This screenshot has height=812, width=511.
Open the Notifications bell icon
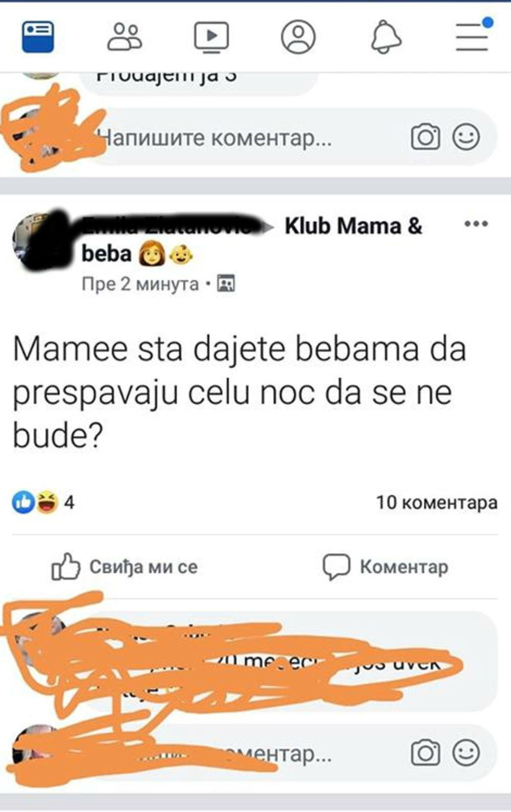tap(386, 37)
